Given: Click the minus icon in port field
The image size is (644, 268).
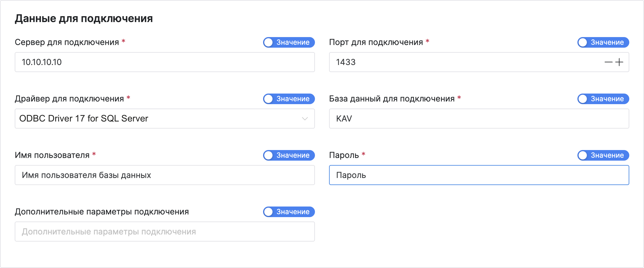Looking at the screenshot, I should tap(608, 62).
